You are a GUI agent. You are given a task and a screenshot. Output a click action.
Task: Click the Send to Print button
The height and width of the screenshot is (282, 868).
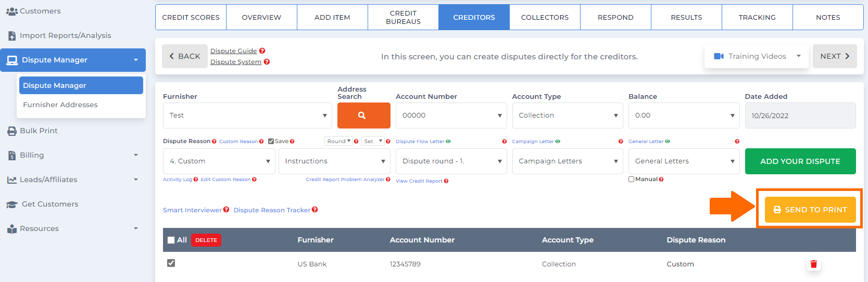pos(810,210)
